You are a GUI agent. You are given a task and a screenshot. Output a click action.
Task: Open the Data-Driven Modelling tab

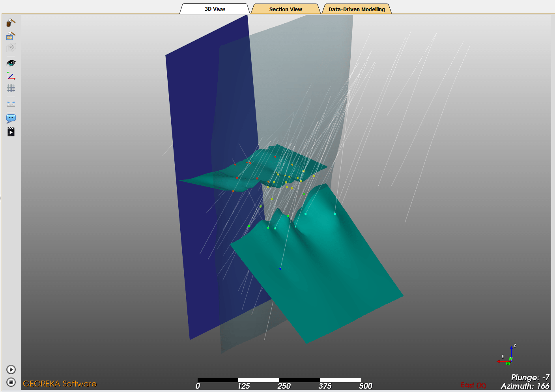coord(357,9)
